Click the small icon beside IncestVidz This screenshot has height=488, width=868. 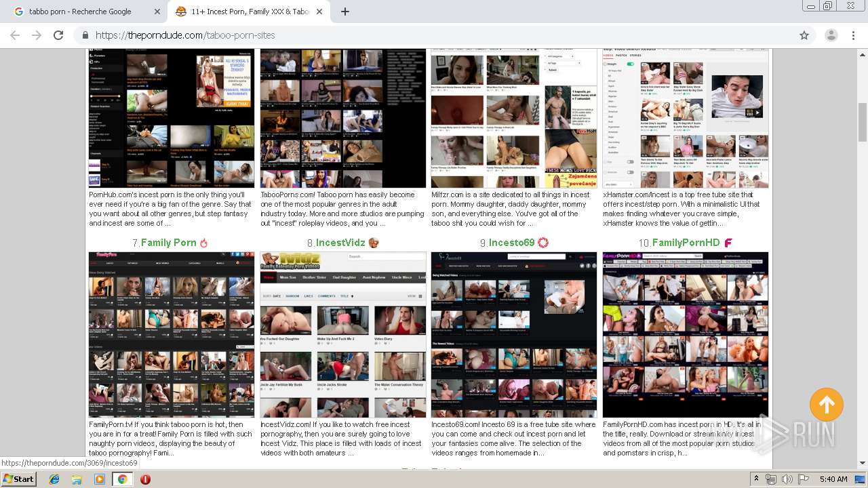[x=374, y=243]
